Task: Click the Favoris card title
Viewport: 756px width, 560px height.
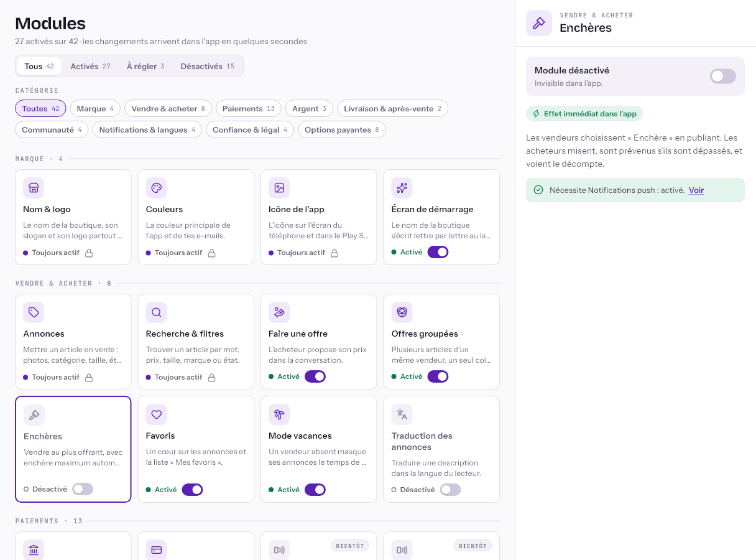Action: coord(160,436)
